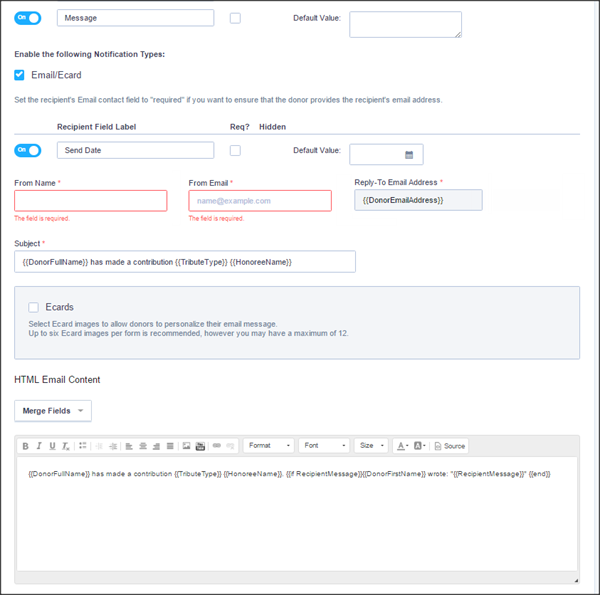Apply bold formatting in the editor
This screenshot has height=595, width=600.
click(x=25, y=446)
